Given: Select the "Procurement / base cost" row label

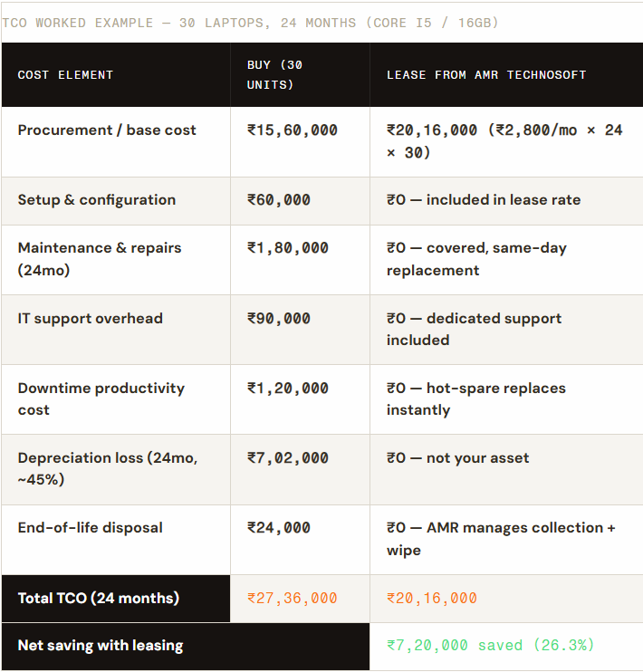Looking at the screenshot, I should pyautogui.click(x=107, y=130).
